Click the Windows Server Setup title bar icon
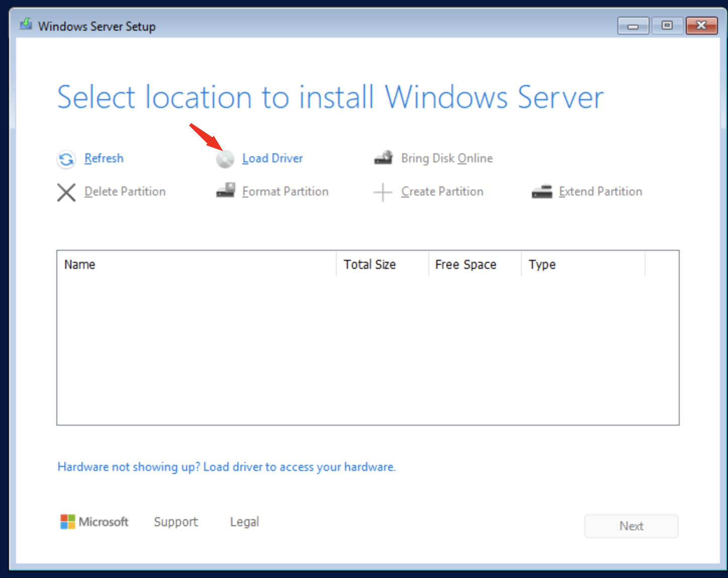This screenshot has height=578, width=728. [x=26, y=25]
